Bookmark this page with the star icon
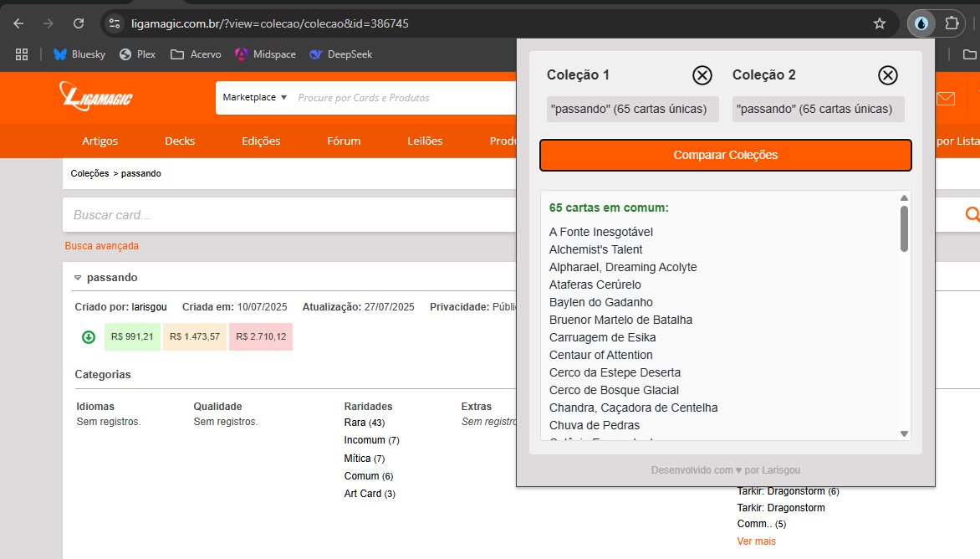 tap(880, 23)
